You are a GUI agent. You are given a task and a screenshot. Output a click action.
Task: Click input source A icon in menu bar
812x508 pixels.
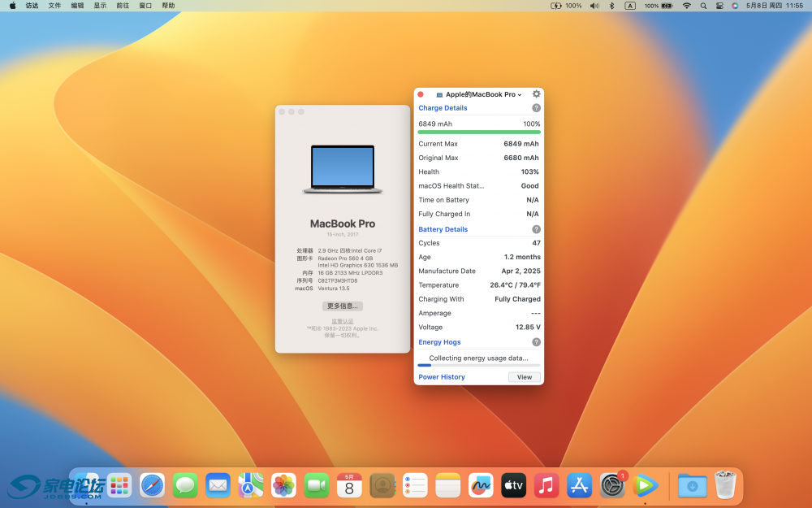tap(630, 6)
